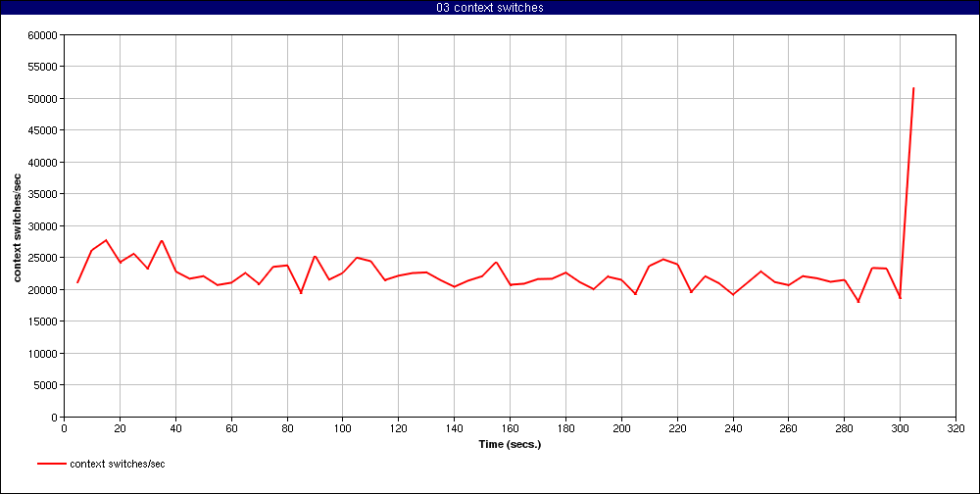Click the x-axis tick label 20
Image resolution: width=980 pixels, height=494 pixels.
(120, 429)
